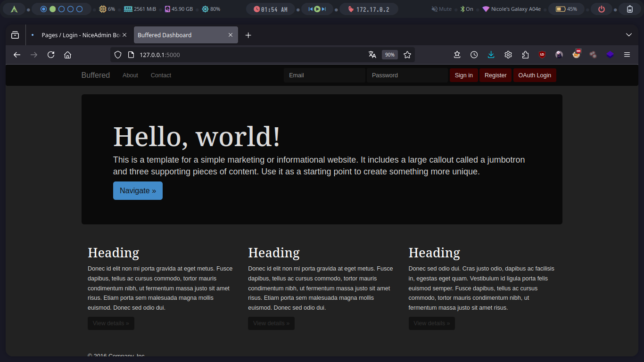Open the 90% zoom level indicator
Screen dimensions: 644x362
point(389,55)
